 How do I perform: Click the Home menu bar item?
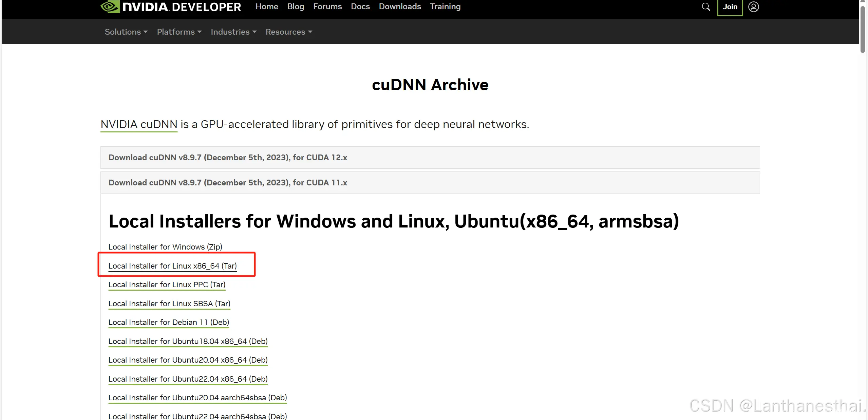pyautogui.click(x=267, y=6)
